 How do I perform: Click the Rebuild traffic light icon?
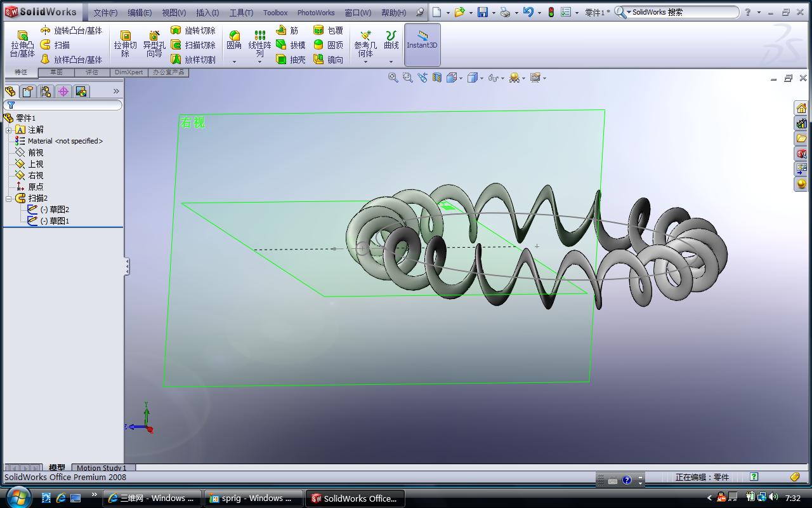point(551,12)
